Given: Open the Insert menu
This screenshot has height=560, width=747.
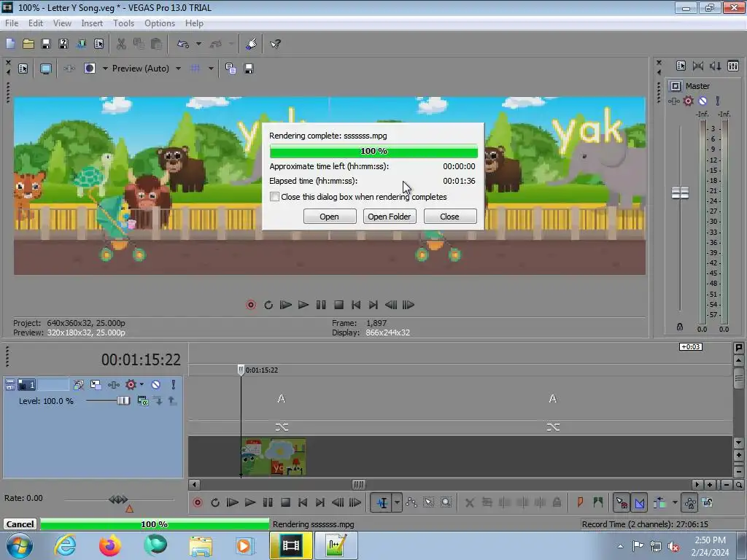Looking at the screenshot, I should pos(92,23).
